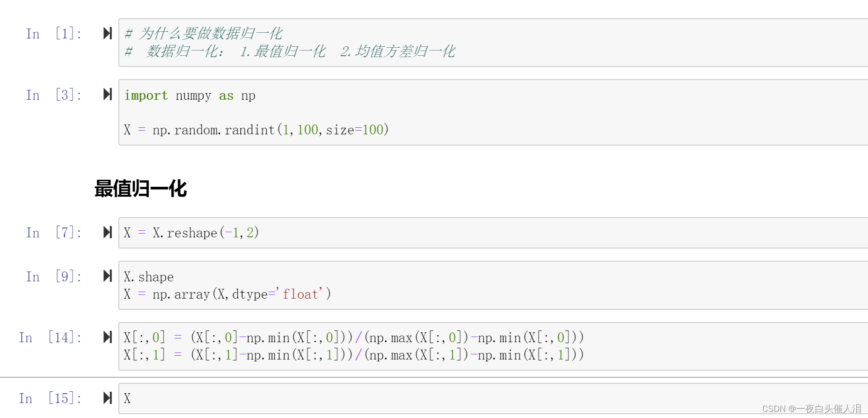Click the 'In [3]:' prompt label
This screenshot has height=418, width=868.
pyautogui.click(x=54, y=95)
